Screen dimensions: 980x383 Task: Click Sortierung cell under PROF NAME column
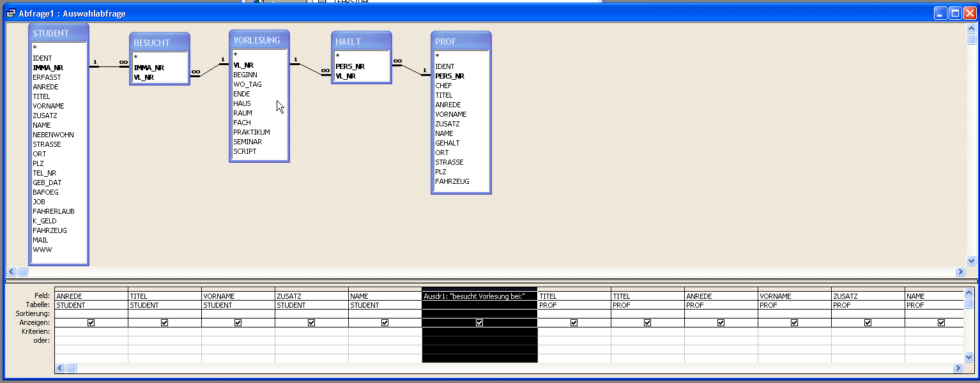click(x=934, y=314)
